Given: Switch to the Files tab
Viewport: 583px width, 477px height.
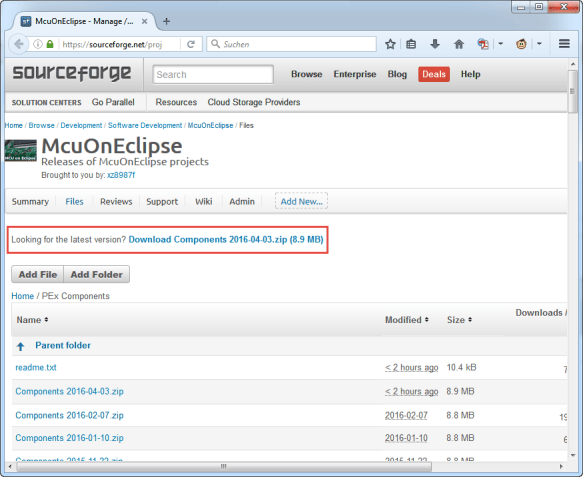Looking at the screenshot, I should 74,202.
